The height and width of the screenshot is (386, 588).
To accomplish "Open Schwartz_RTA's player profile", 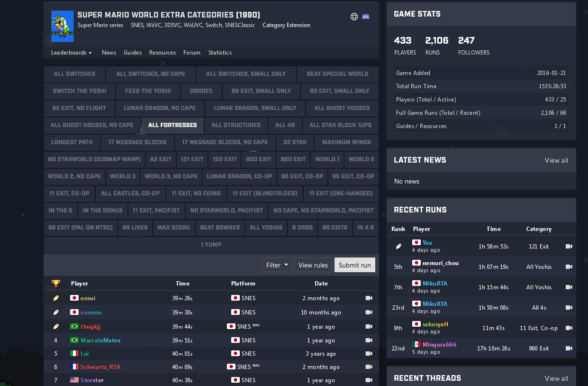I will click(100, 367).
